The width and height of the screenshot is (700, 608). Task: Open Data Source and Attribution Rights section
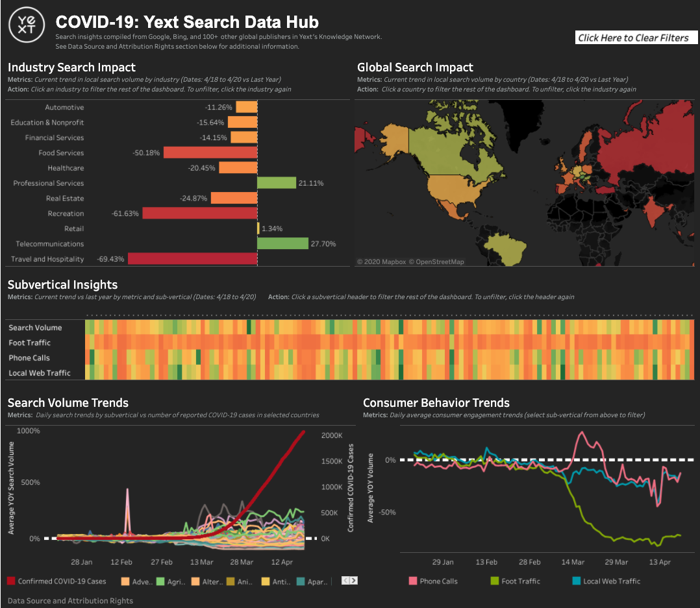70,600
